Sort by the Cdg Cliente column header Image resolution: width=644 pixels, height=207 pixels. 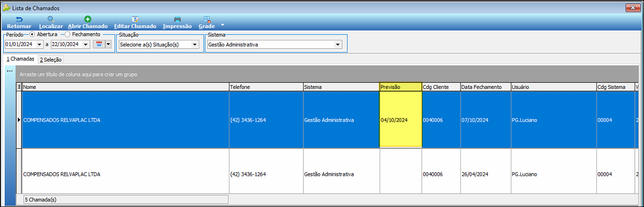tap(441, 87)
